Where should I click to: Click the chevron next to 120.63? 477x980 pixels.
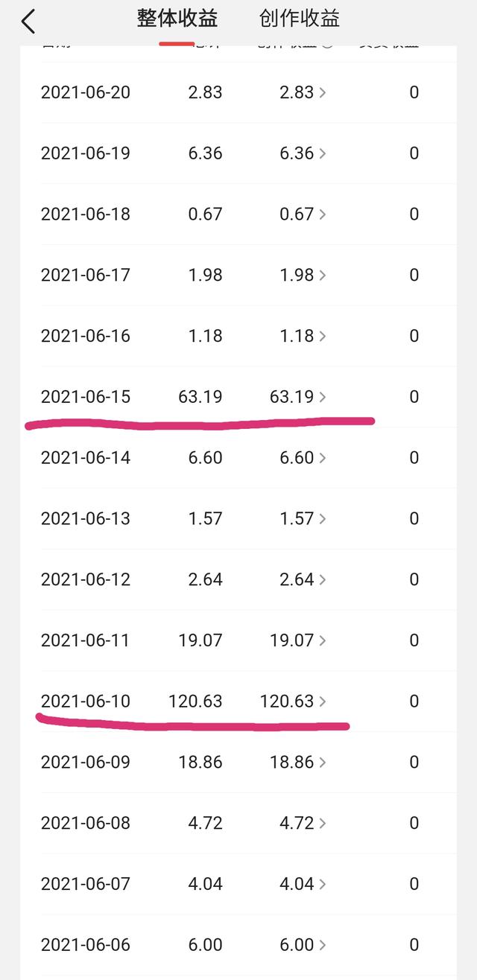tap(322, 701)
